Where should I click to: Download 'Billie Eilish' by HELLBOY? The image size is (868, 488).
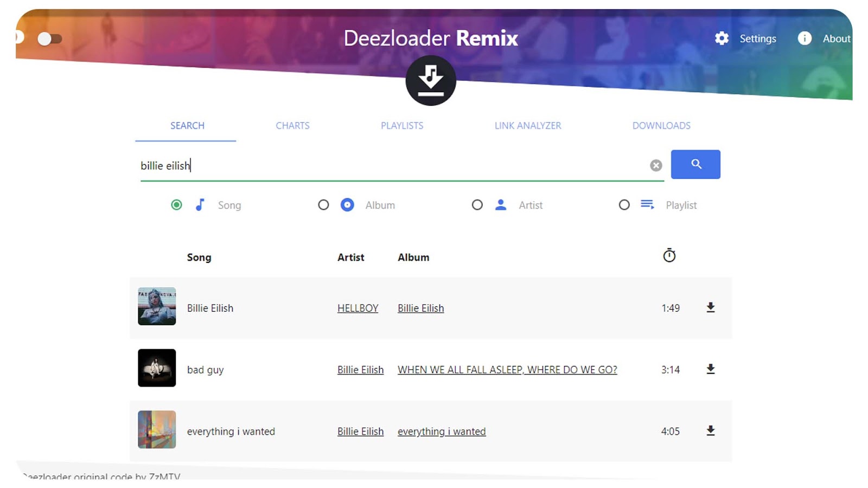pyautogui.click(x=711, y=307)
